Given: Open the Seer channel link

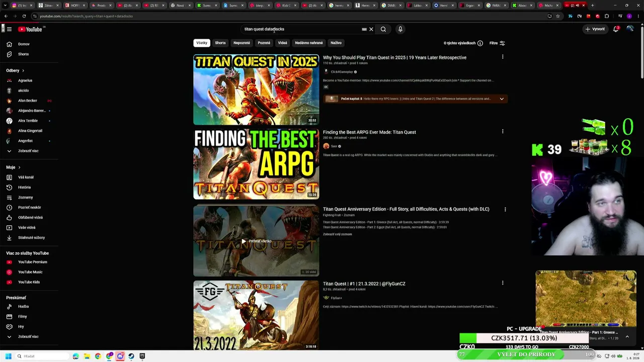Looking at the screenshot, I should point(334,146).
